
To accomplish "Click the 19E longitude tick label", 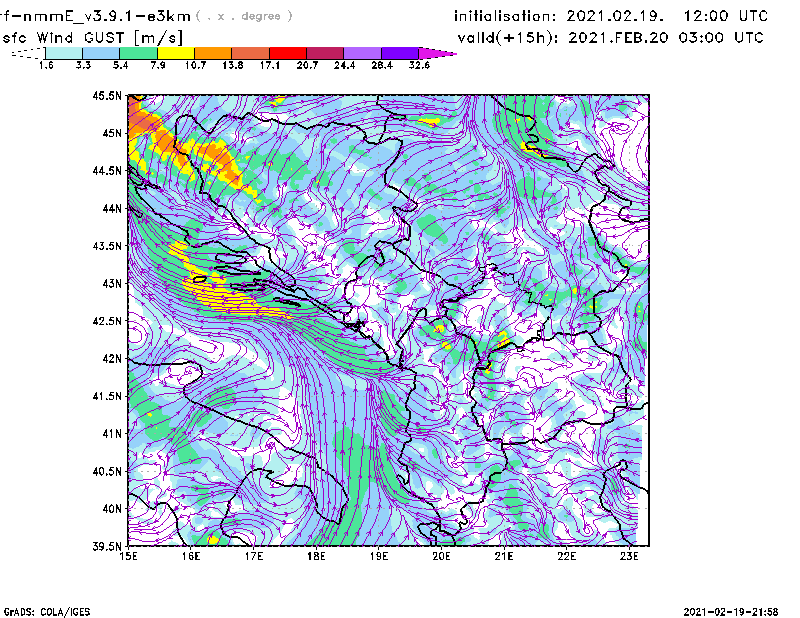I will (379, 557).
